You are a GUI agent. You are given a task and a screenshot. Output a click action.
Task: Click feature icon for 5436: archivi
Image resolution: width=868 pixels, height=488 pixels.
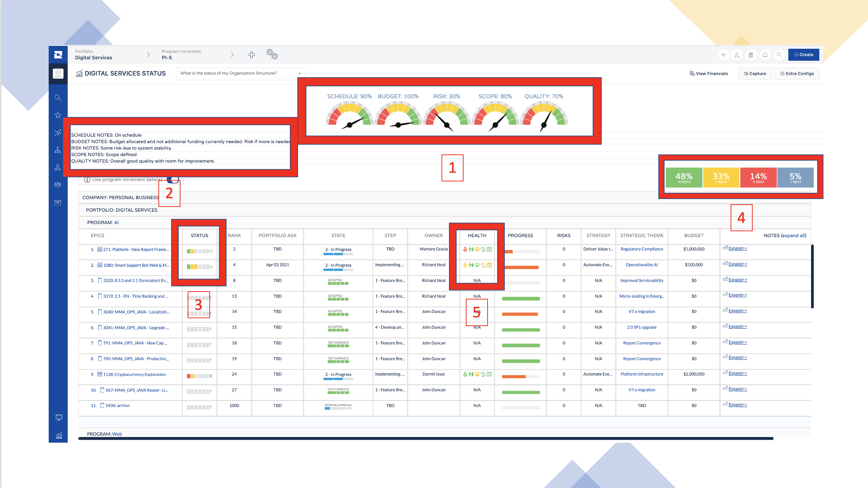(x=102, y=406)
